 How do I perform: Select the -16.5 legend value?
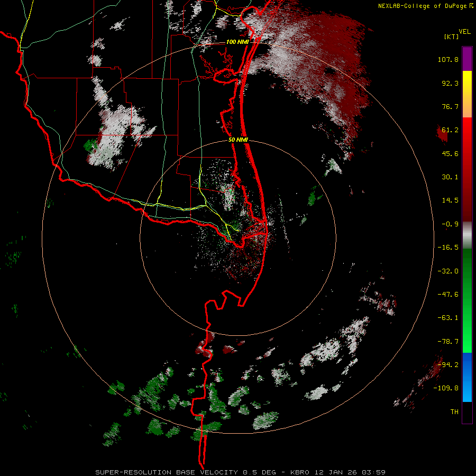tap(448, 248)
